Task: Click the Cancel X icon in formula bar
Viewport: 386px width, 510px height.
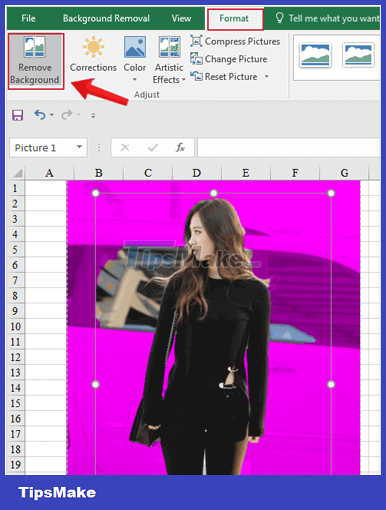Action: tap(125, 147)
